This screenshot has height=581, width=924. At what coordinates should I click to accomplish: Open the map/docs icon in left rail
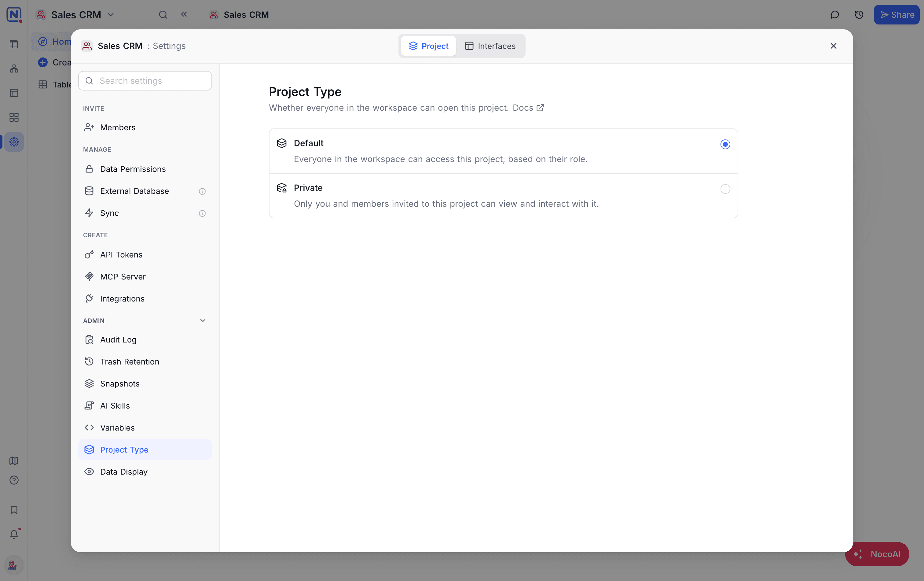(14, 461)
